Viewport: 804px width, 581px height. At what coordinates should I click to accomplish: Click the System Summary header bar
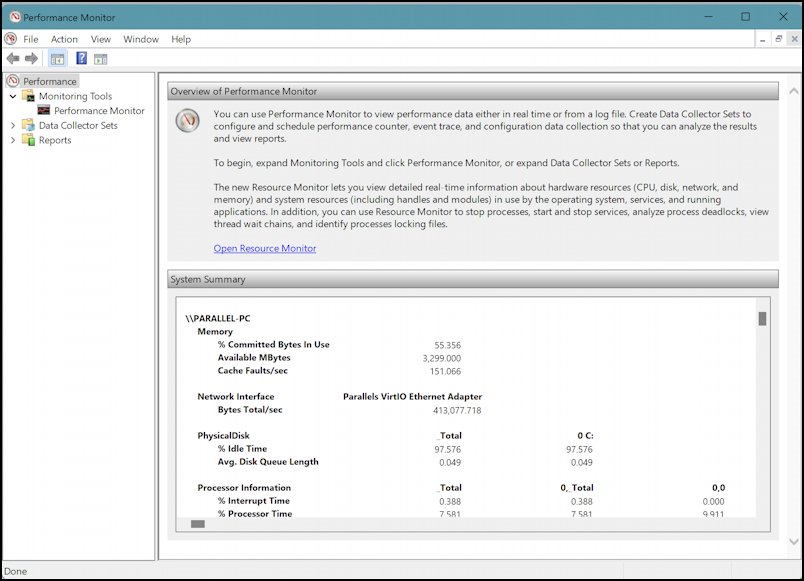point(473,279)
